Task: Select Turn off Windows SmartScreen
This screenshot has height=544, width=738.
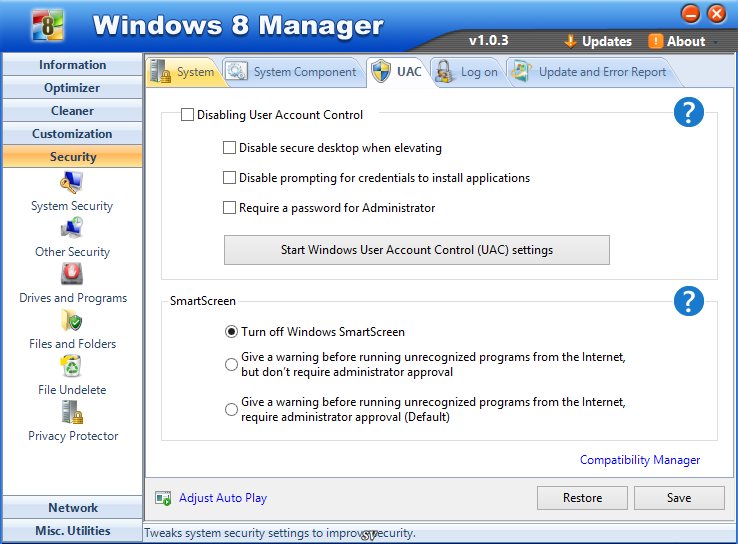Action: coord(231,332)
